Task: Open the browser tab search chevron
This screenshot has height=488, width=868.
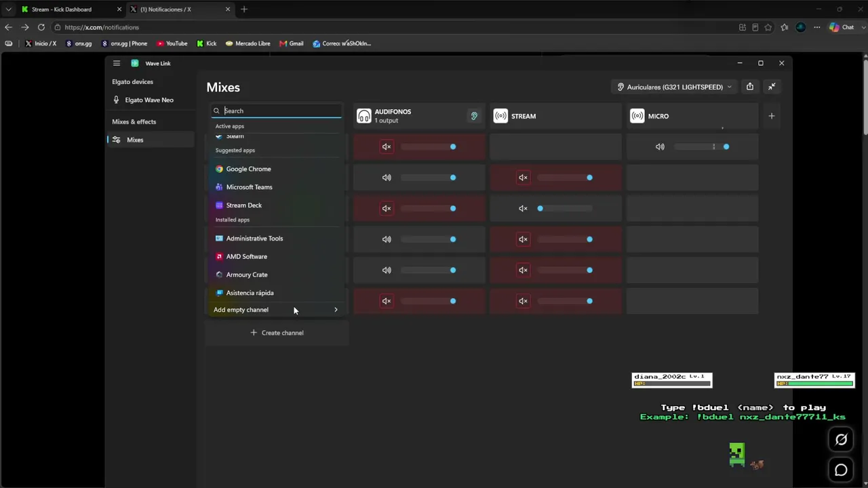Action: tap(8, 9)
